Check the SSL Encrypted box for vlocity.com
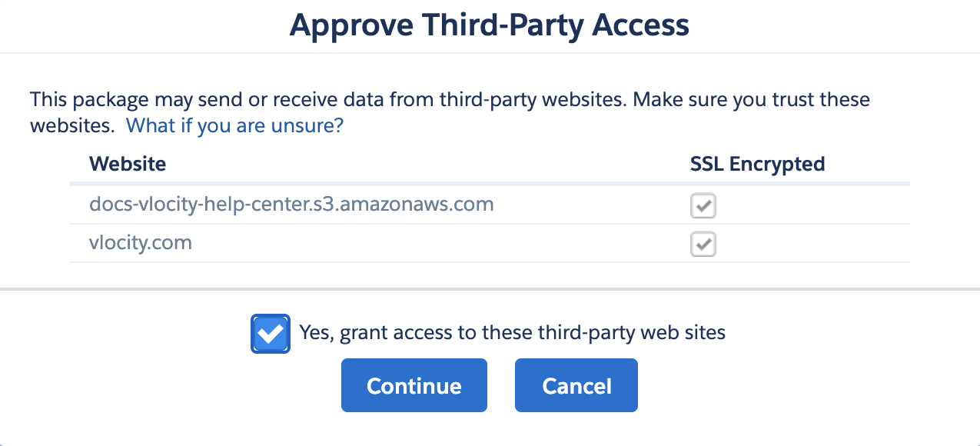Screen dimensions: 980x446 [x=703, y=244]
